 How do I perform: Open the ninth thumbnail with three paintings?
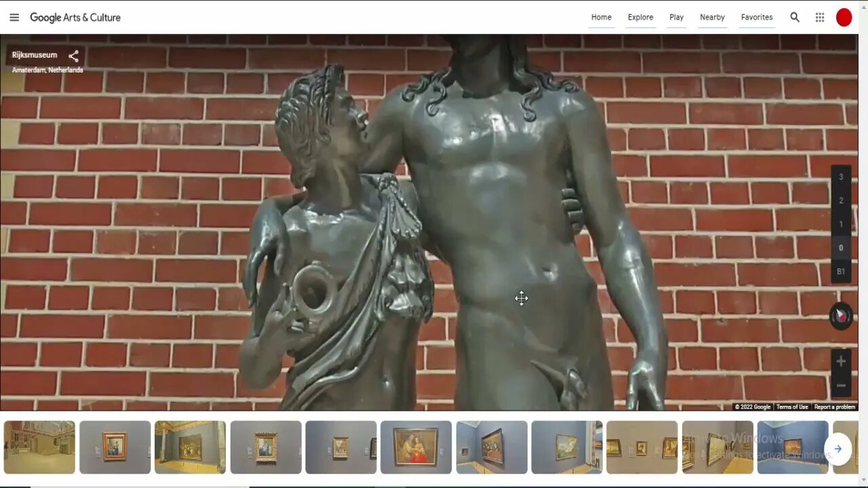tap(642, 447)
